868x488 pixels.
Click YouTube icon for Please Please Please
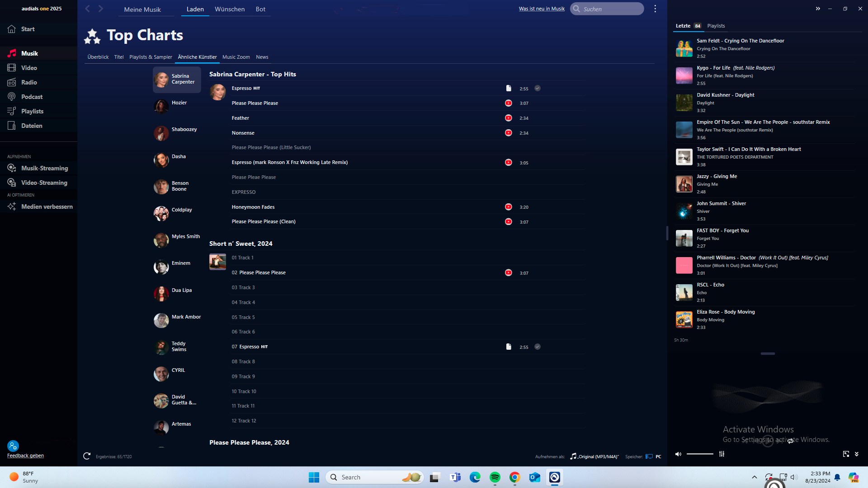point(509,103)
